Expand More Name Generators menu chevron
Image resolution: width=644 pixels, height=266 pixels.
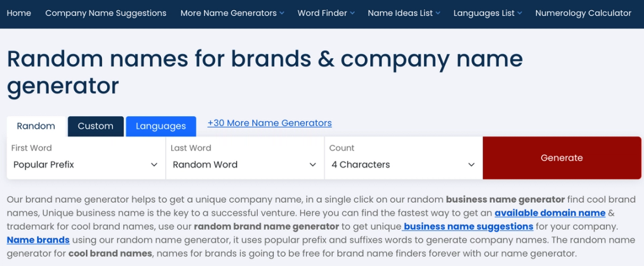point(281,13)
